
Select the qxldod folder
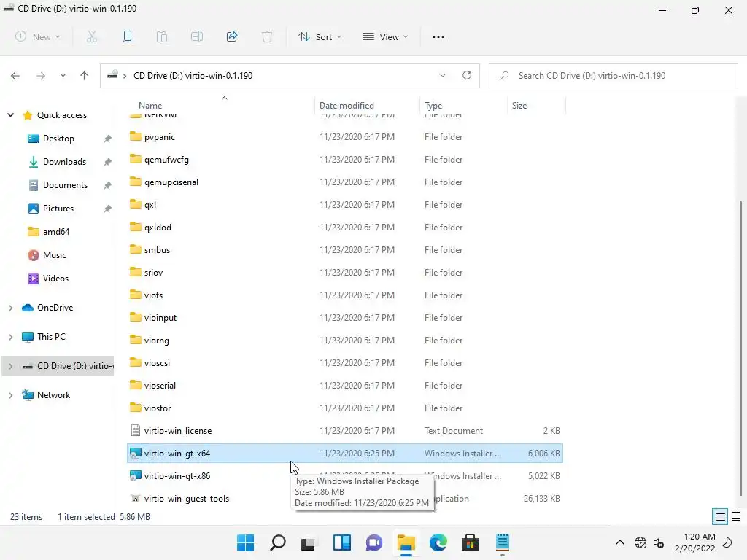(158, 227)
